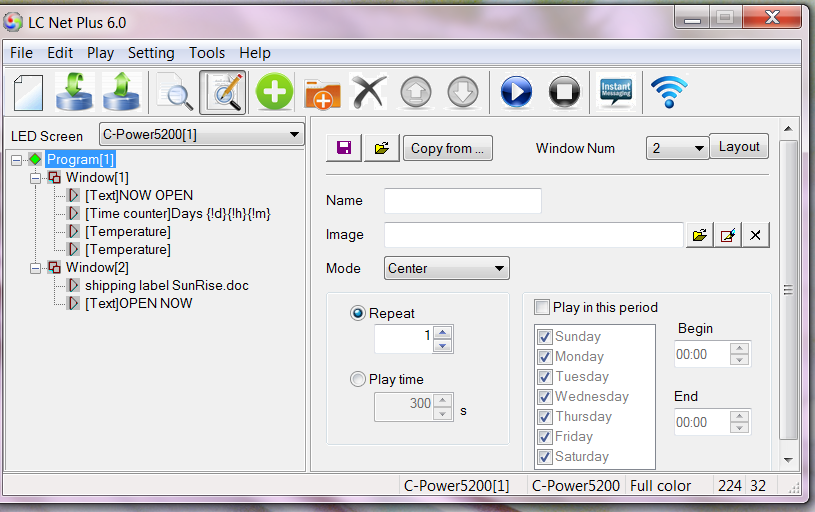Click the scrollbar up arrow in settings panel
Screen dimensions: 815x512
(x=788, y=128)
